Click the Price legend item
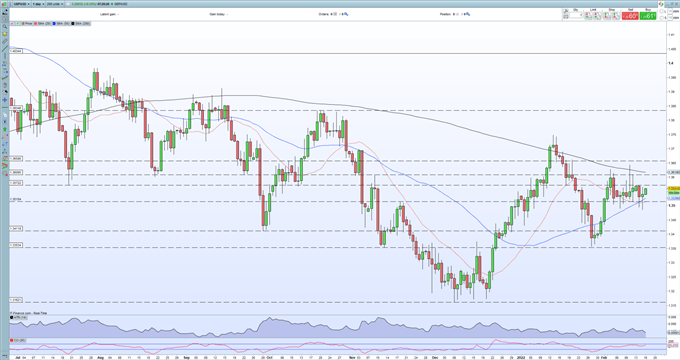This screenshot has width=680, height=360. point(26,23)
